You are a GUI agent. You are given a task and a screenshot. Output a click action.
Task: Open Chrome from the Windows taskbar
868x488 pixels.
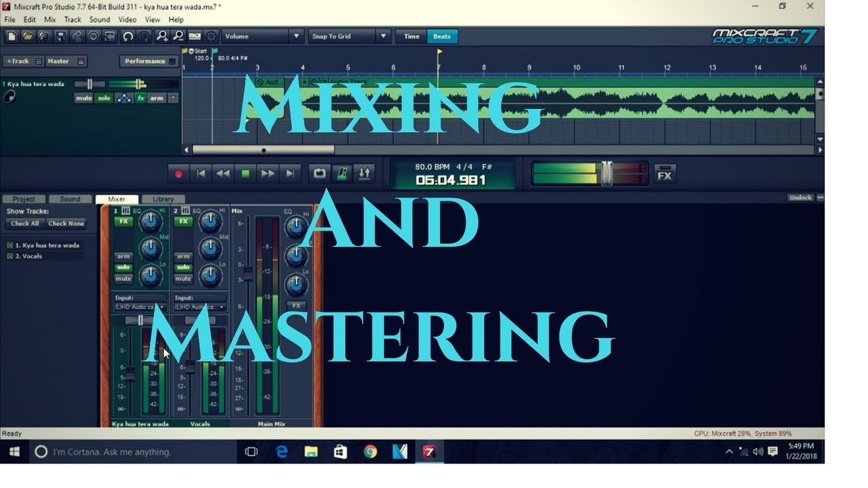[x=370, y=452]
